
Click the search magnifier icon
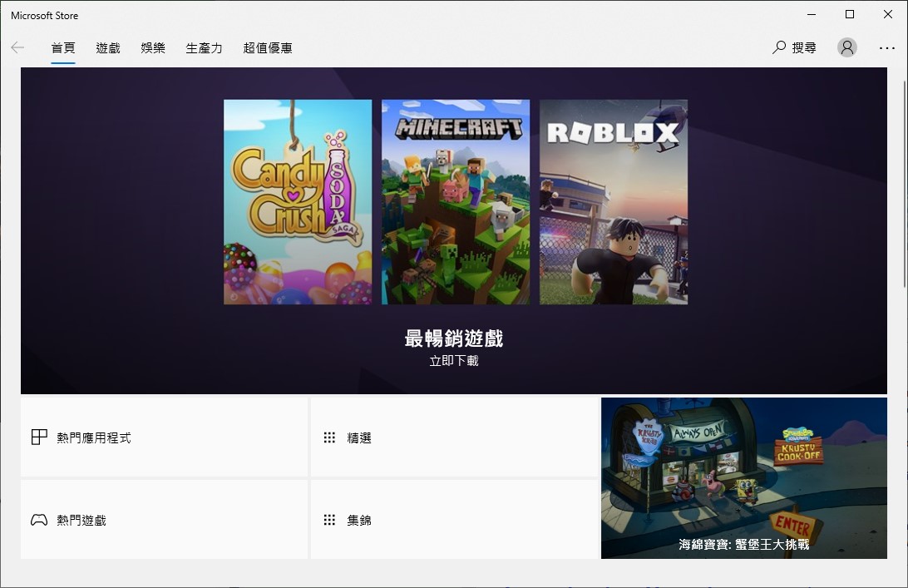tap(779, 47)
